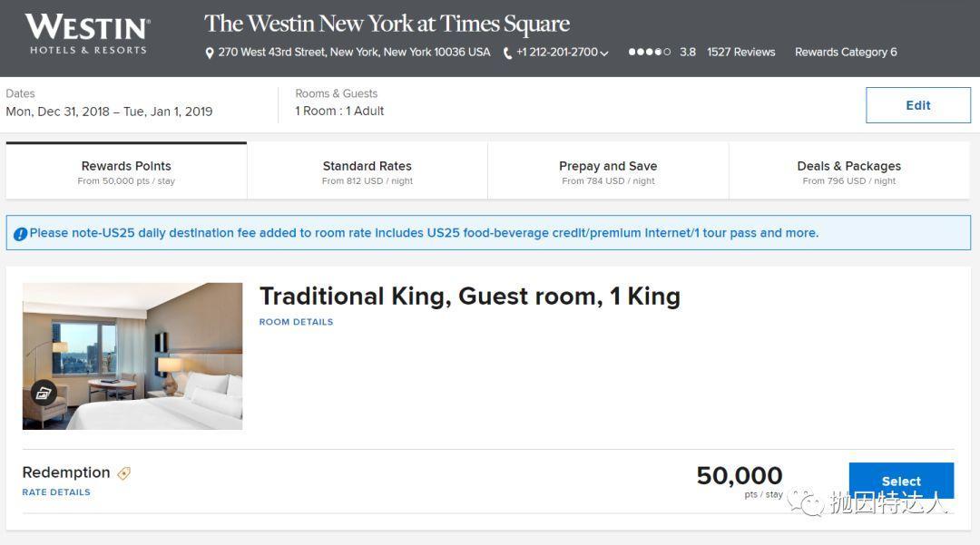Open the 1527 Reviews link

741,53
